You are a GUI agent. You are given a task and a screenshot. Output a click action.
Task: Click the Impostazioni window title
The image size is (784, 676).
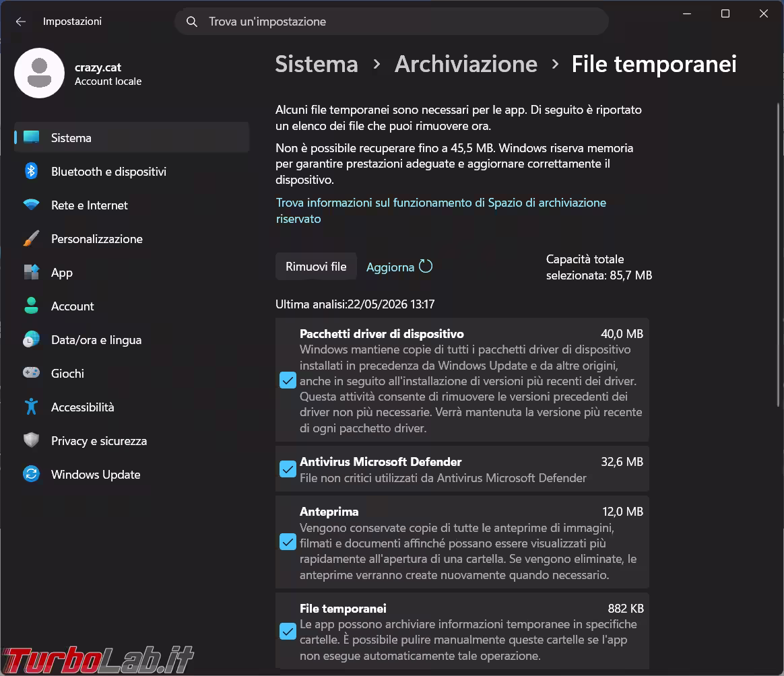(x=72, y=21)
